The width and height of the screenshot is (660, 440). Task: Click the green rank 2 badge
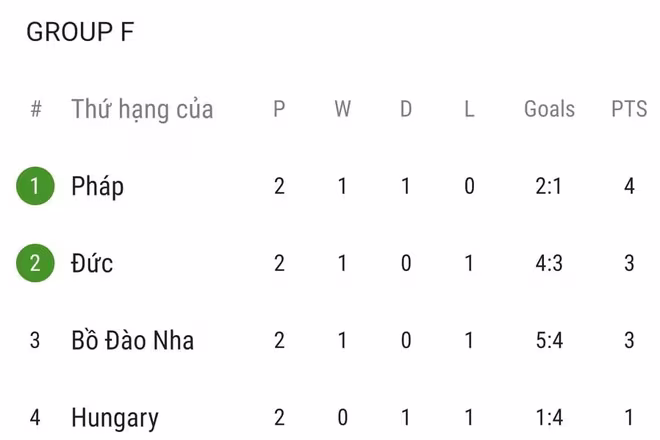point(35,263)
